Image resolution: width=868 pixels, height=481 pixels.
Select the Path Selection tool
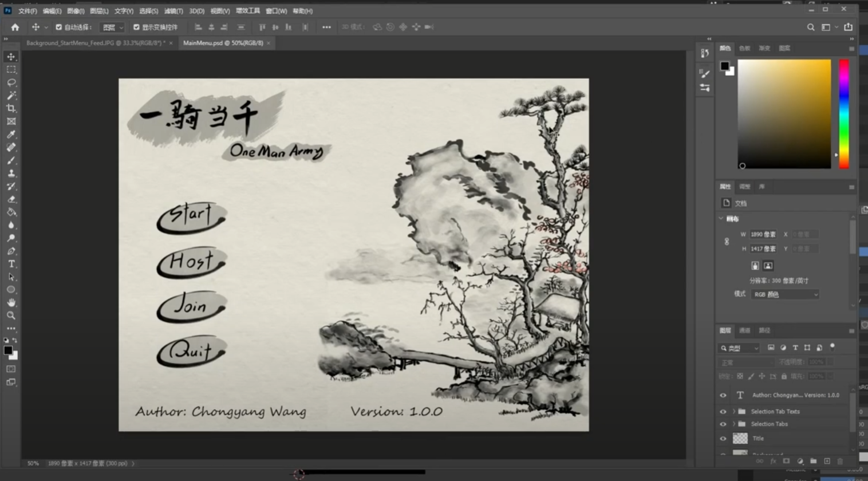click(11, 277)
